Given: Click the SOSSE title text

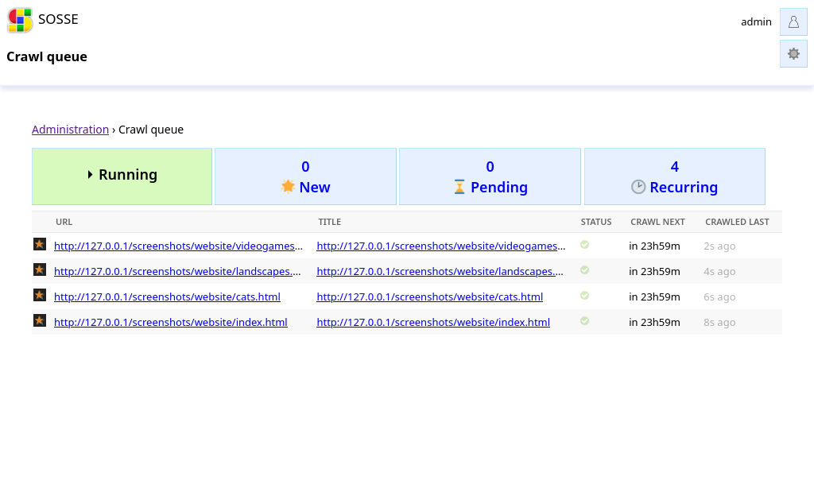Looking at the screenshot, I should point(58,19).
